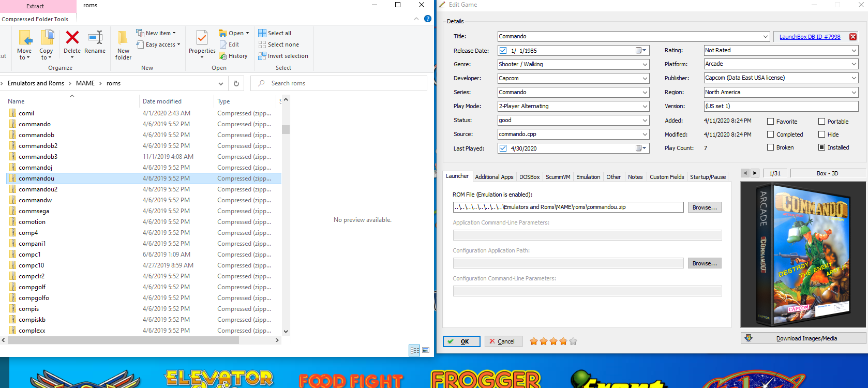Switch to the Startup/Pause tab
This screenshot has width=868, height=388.
pos(708,177)
